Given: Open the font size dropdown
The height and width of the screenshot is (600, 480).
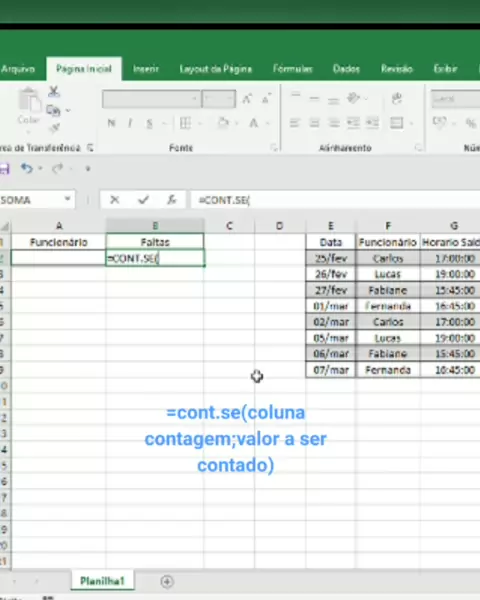Looking at the screenshot, I should (230, 99).
